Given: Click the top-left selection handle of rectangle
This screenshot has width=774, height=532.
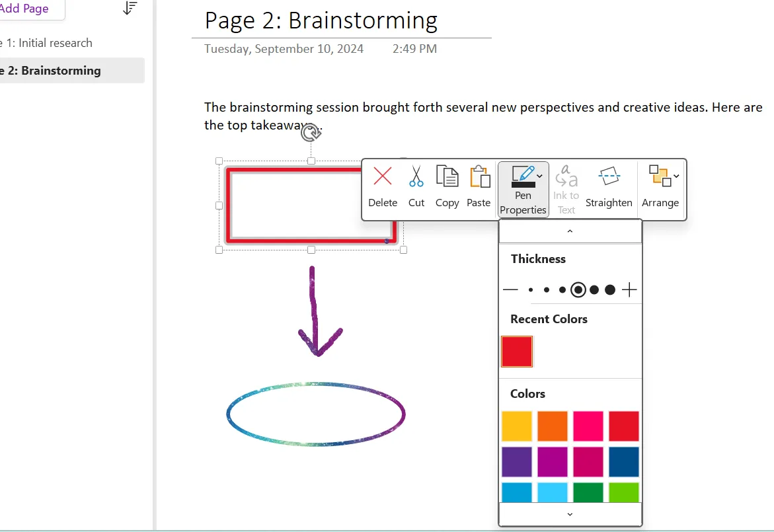Looking at the screenshot, I should pyautogui.click(x=219, y=161).
